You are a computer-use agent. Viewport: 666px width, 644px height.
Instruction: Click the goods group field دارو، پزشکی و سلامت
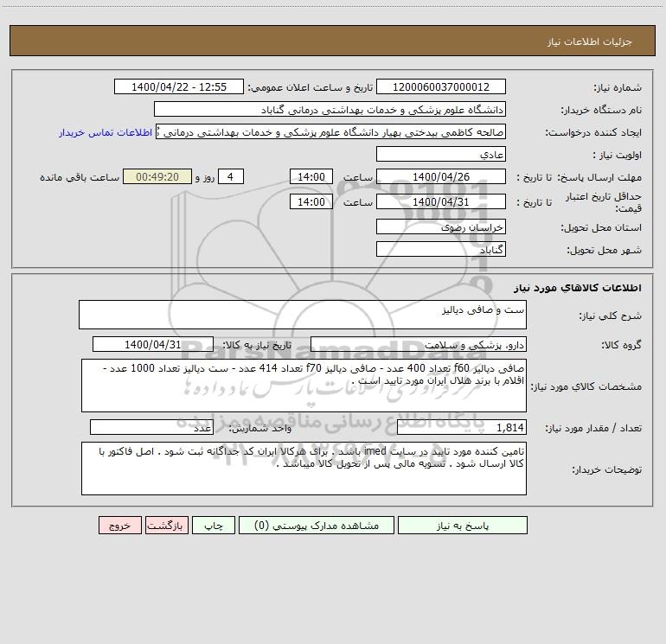point(419,344)
